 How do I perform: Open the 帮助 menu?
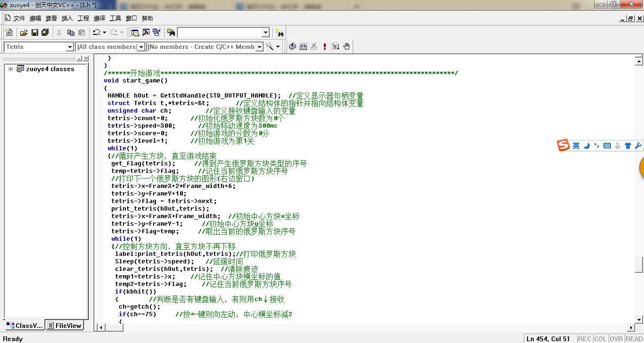(148, 18)
